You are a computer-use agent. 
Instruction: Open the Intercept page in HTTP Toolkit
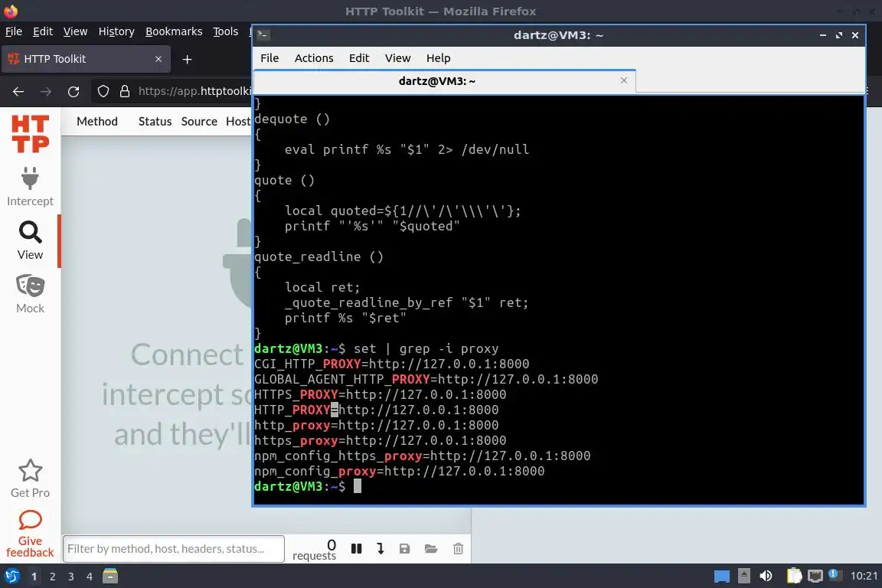tap(30, 187)
